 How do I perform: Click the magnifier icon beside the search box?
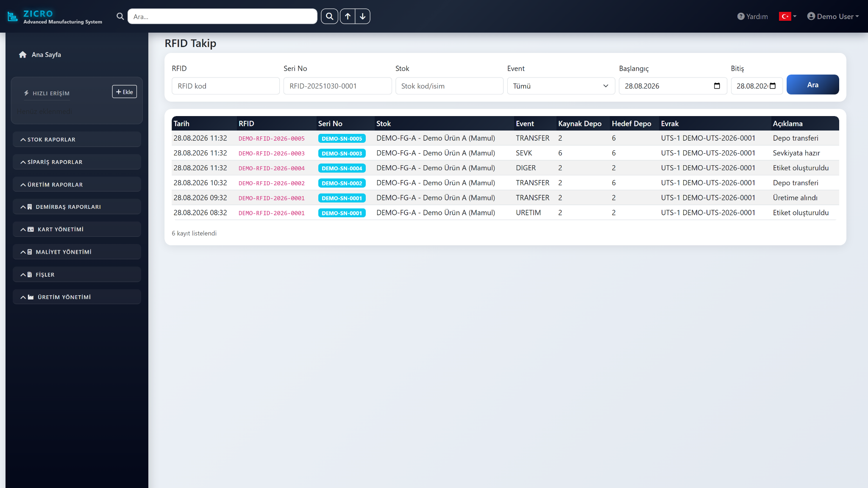[x=120, y=17]
